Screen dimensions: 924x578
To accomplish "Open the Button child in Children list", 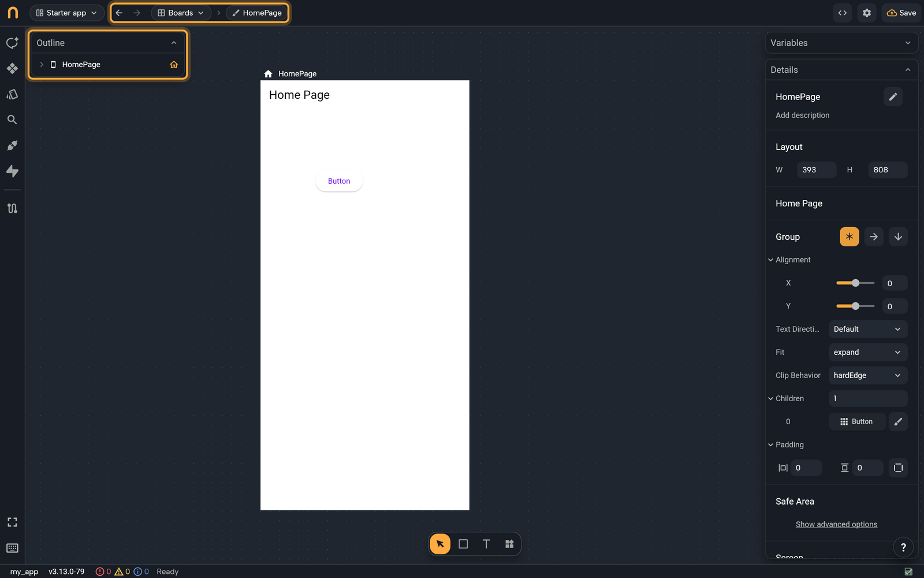I will [x=857, y=421].
